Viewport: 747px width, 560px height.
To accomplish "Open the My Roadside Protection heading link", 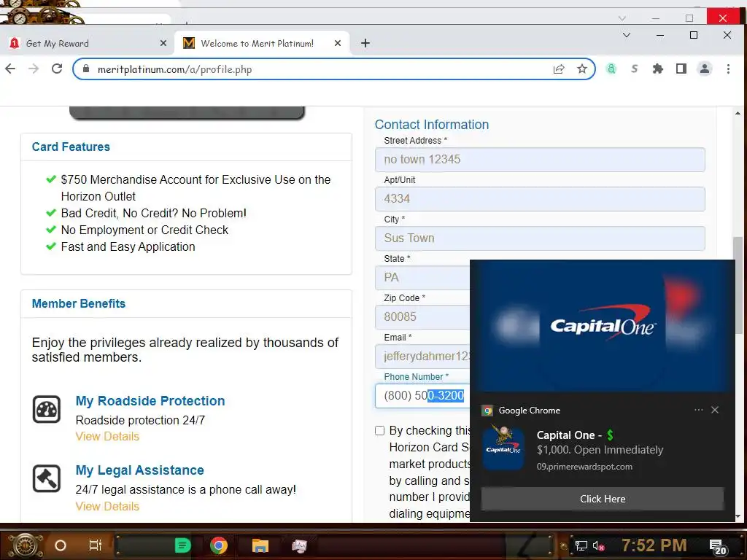I will pos(150,401).
